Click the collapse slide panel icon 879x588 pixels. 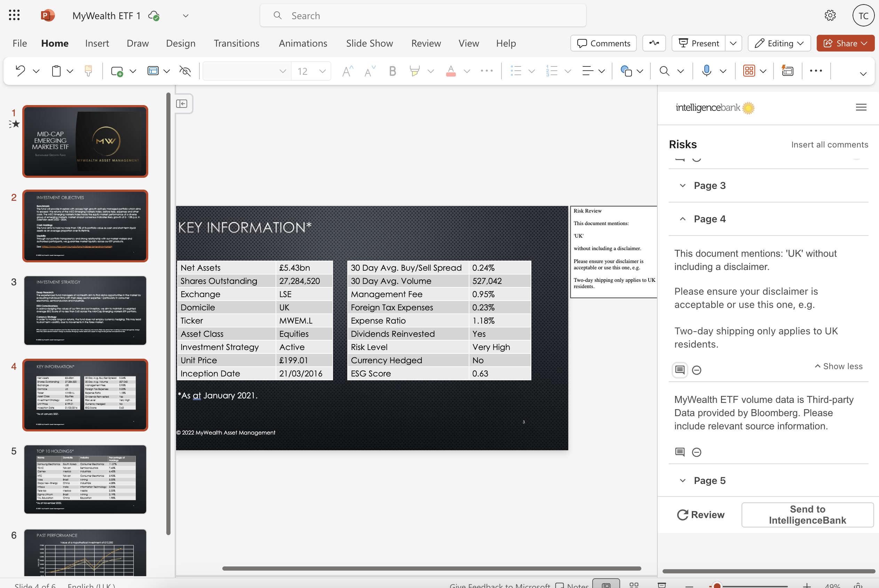click(182, 103)
